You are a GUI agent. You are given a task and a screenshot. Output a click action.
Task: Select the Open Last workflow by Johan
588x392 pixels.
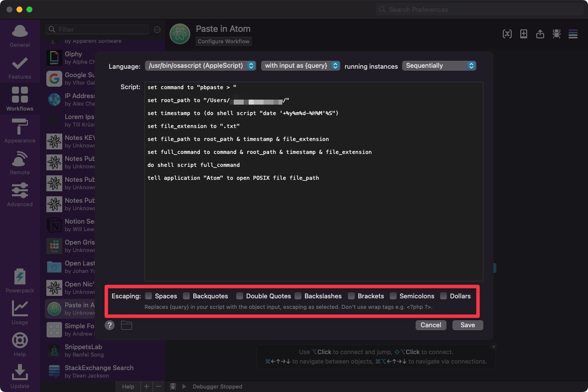coord(70,267)
